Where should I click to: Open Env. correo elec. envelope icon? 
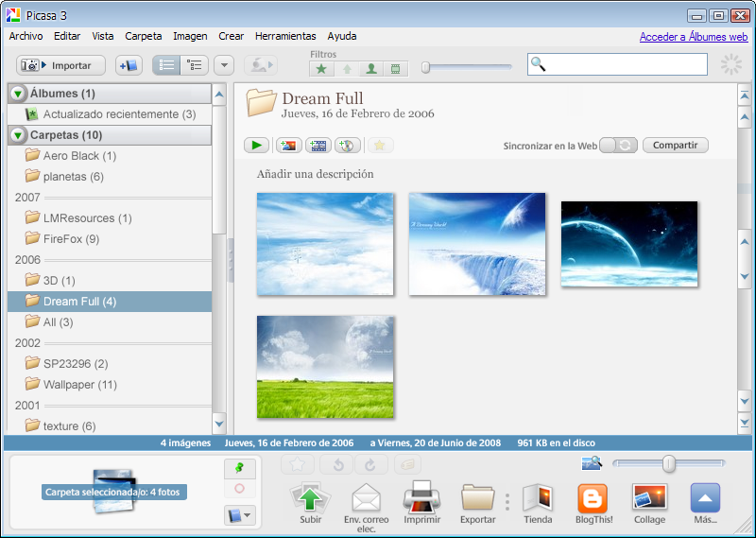[x=366, y=497]
